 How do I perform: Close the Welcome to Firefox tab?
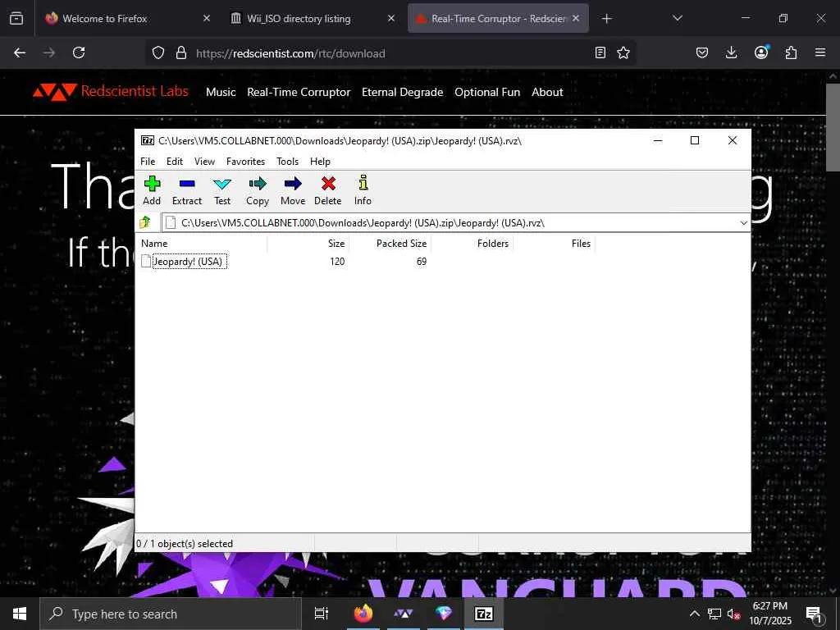tap(207, 18)
